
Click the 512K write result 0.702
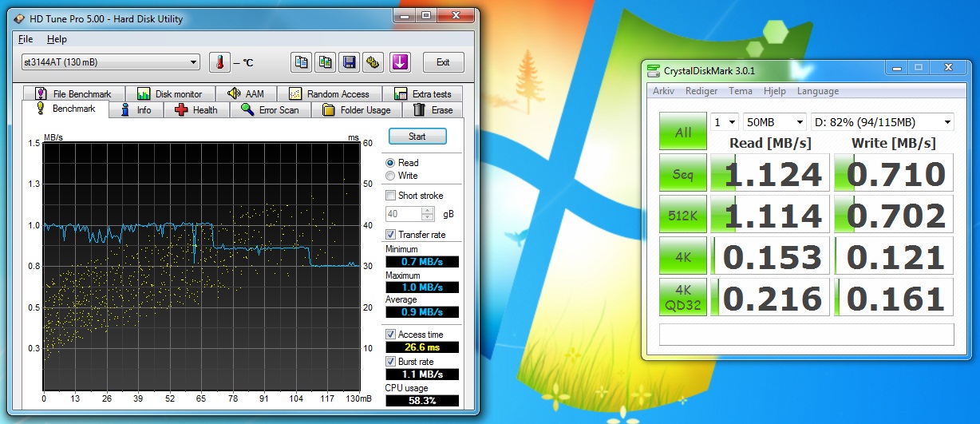(893, 215)
